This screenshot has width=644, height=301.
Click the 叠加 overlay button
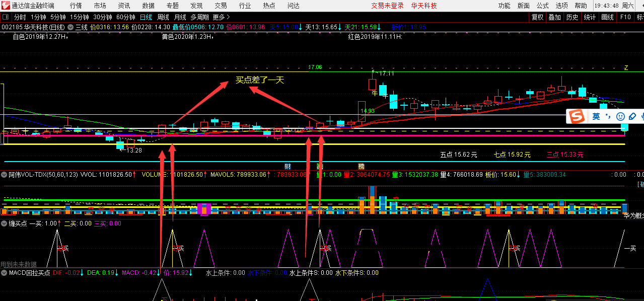(x=555, y=17)
